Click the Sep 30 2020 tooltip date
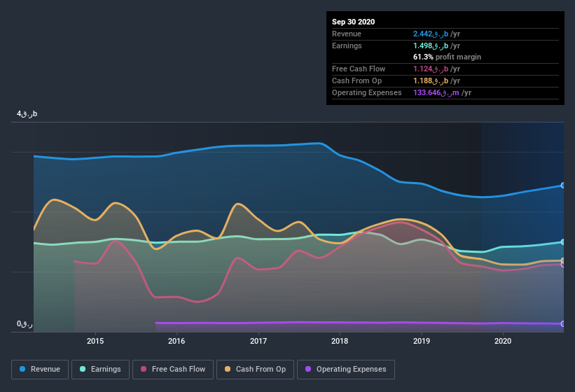 353,22
